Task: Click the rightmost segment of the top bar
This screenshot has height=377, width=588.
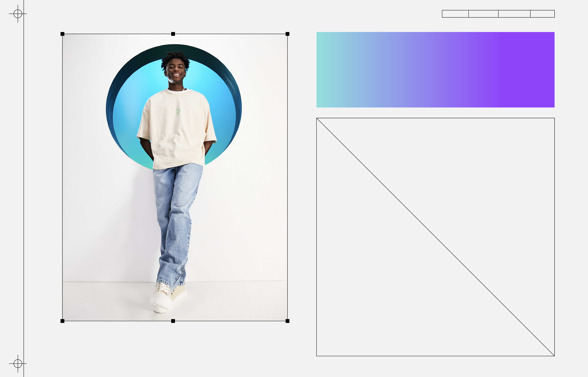Action: (542, 14)
